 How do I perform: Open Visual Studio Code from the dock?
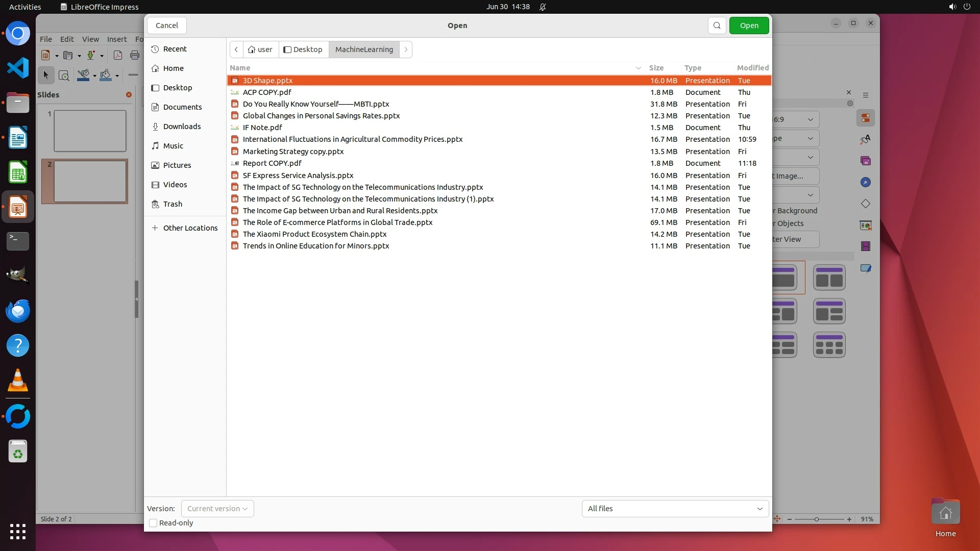18,68
